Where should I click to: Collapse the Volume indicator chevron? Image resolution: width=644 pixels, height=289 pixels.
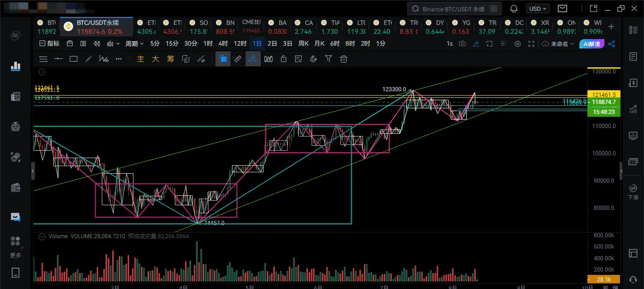[42, 236]
